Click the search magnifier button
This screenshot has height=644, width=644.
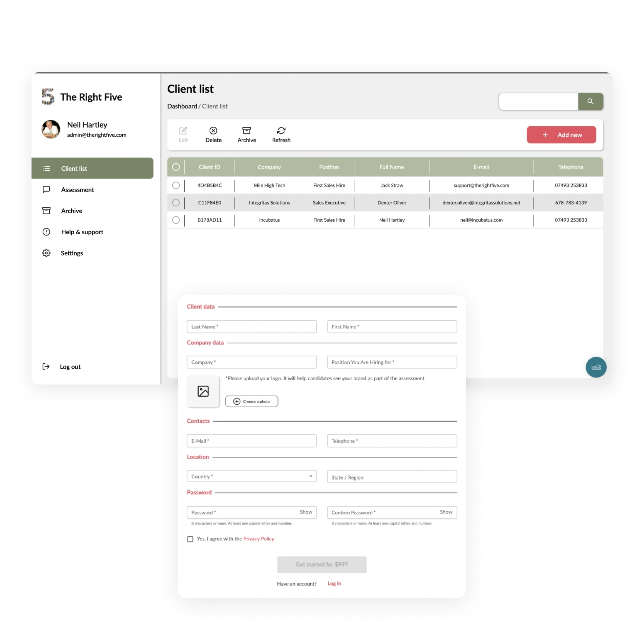[x=590, y=101]
